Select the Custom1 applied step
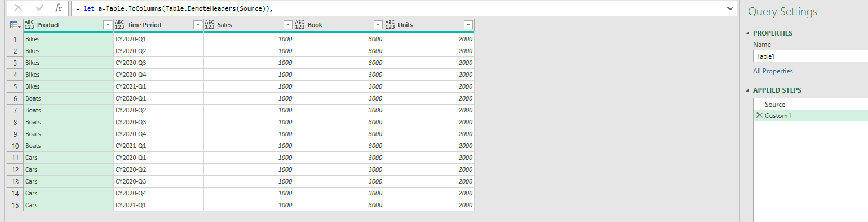 811,115
